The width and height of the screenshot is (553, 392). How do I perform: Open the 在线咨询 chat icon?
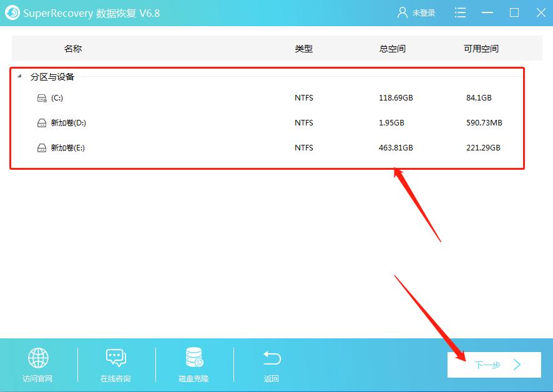115,359
